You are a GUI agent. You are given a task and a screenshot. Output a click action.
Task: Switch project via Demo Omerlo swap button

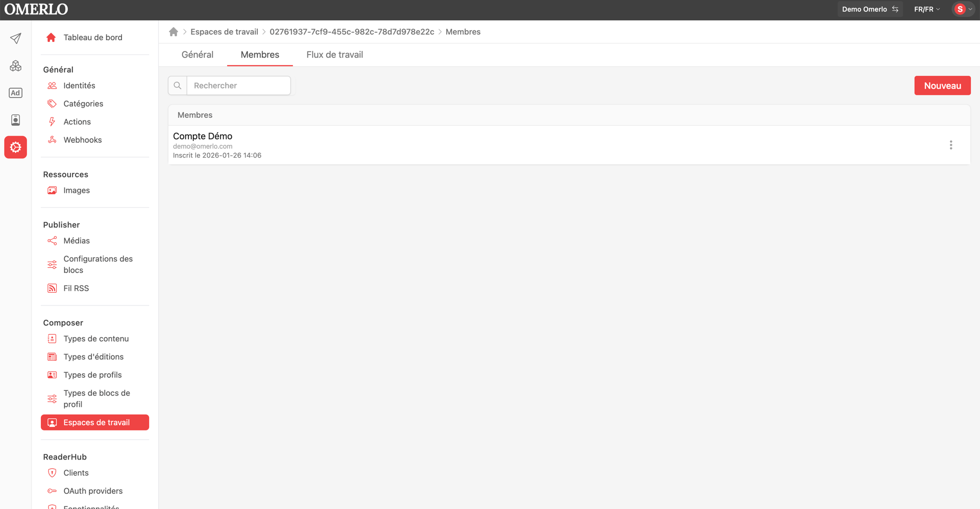(870, 9)
